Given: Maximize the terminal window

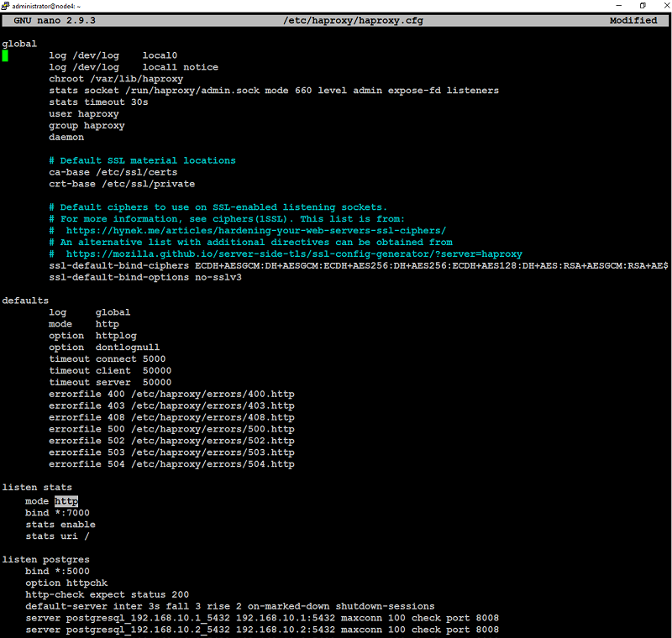Looking at the screenshot, I should point(643,6).
